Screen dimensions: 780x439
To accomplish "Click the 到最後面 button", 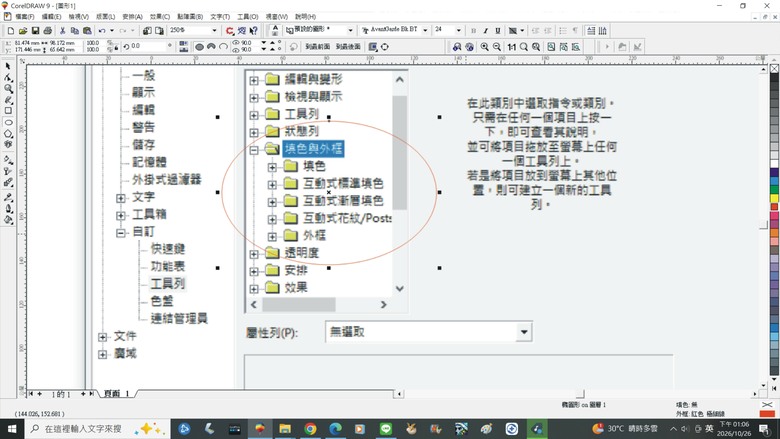I will pos(348,47).
